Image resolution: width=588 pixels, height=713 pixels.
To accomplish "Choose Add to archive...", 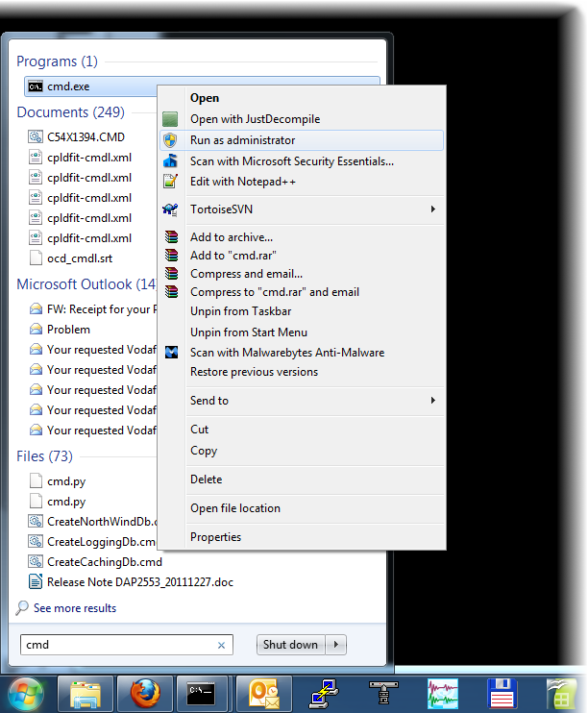I will (x=302, y=237).
